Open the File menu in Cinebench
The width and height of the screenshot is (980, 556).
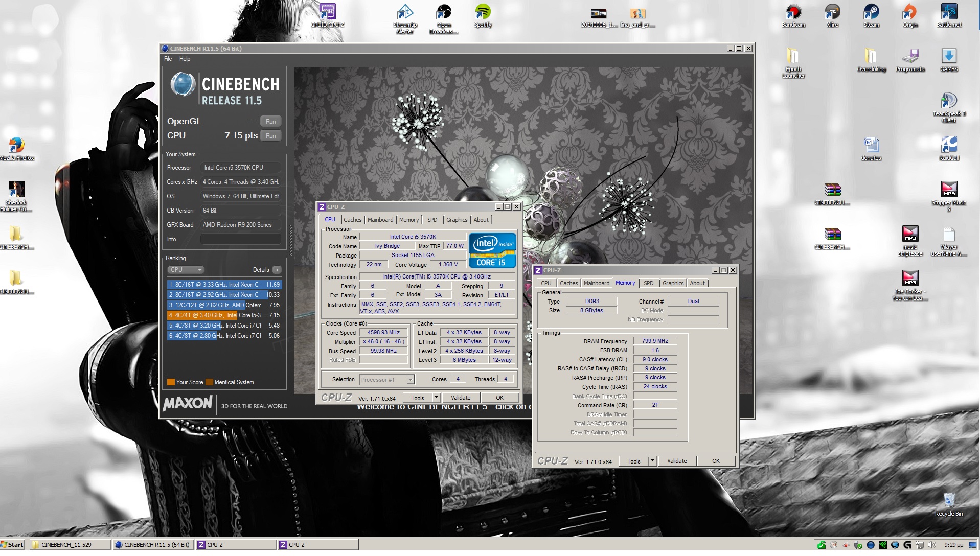click(168, 59)
